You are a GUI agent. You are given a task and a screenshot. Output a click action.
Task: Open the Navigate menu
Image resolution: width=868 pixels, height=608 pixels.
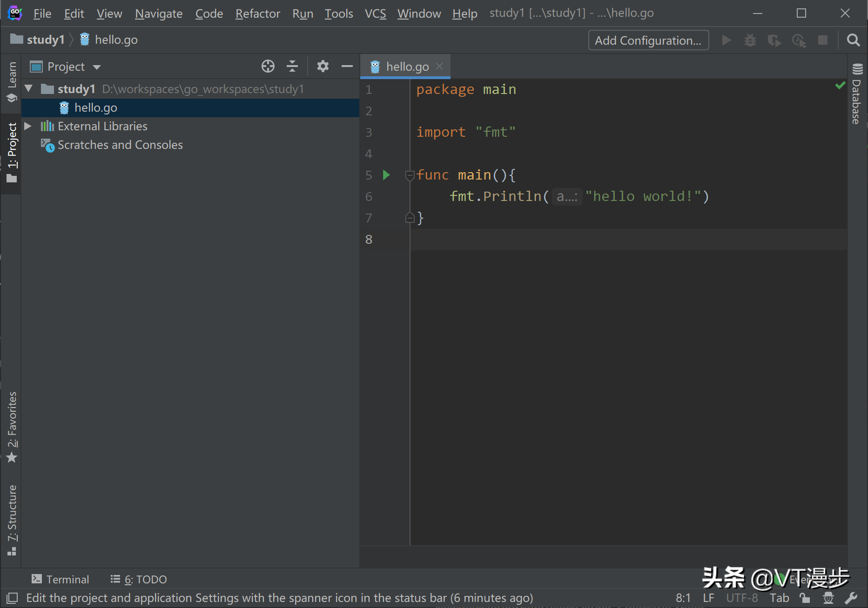159,13
